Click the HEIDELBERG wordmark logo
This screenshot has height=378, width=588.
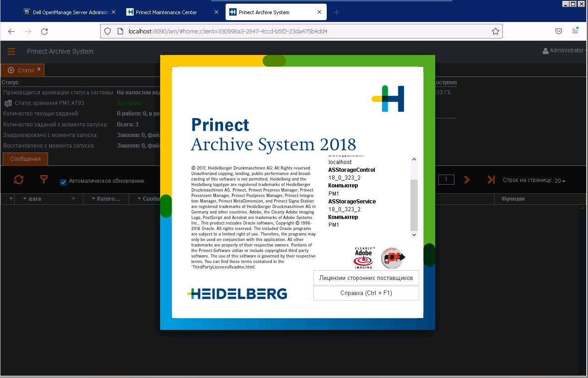pos(237,294)
